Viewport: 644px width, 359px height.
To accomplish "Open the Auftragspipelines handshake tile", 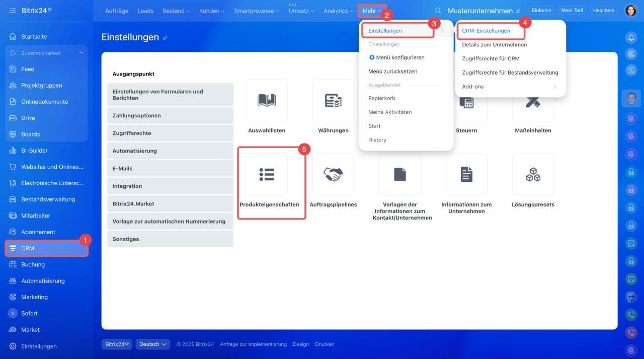I will coord(333,175).
